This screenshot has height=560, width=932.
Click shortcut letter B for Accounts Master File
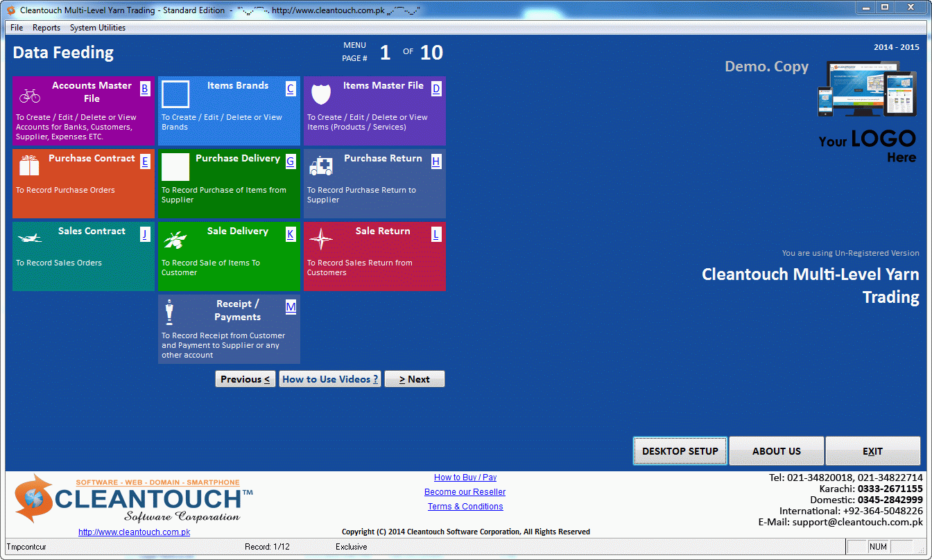pyautogui.click(x=144, y=89)
